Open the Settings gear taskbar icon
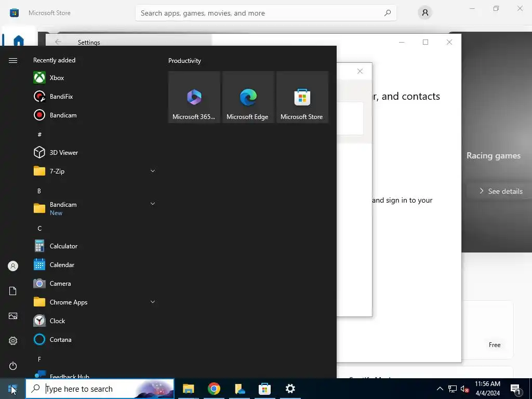532x399 pixels. 290,389
